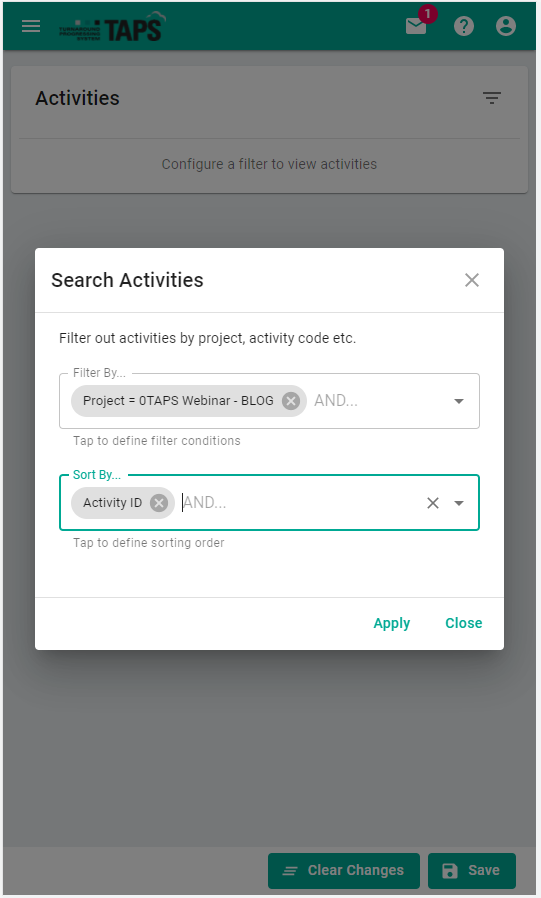
Task: Click the TAPS logo
Action: pyautogui.click(x=113, y=27)
